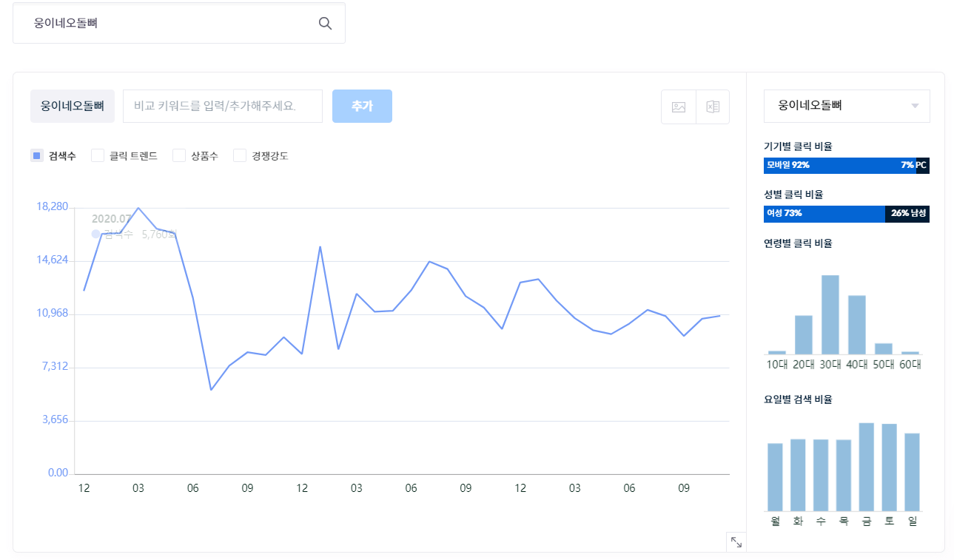This screenshot has height=560, width=954.
Task: Click the 26% 남성 bar segment
Action: click(x=907, y=213)
